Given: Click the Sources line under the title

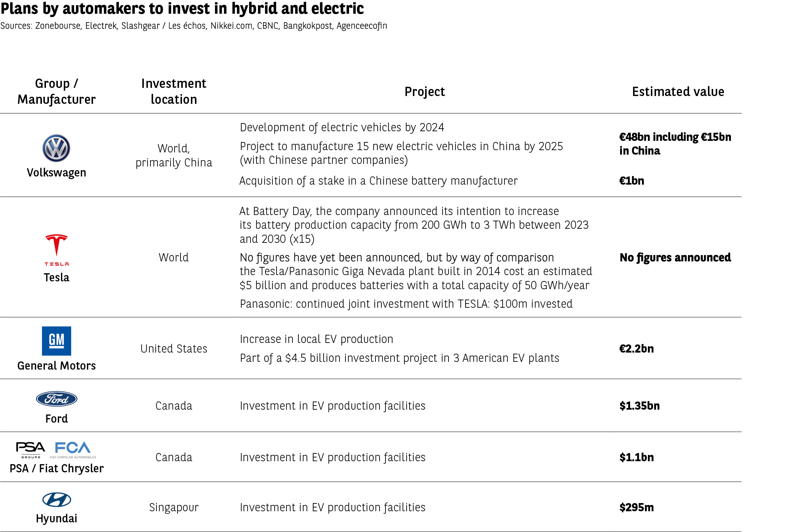Looking at the screenshot, I should [x=193, y=26].
